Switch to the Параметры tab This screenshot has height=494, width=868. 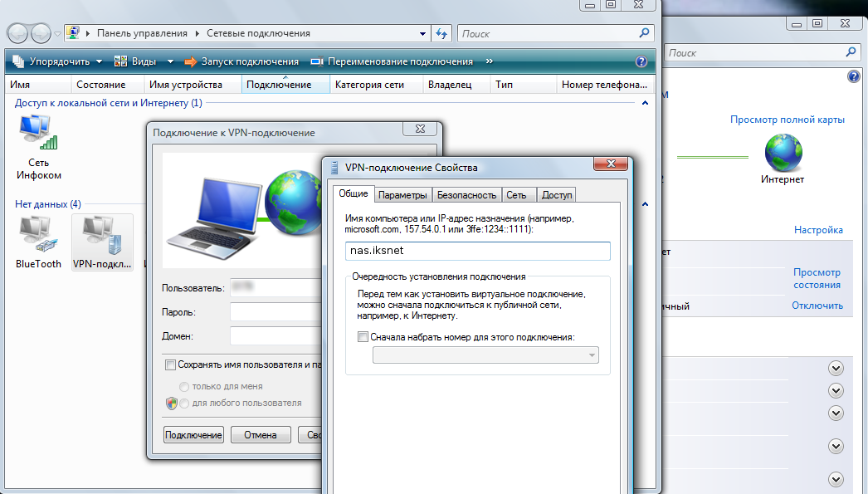(402, 195)
